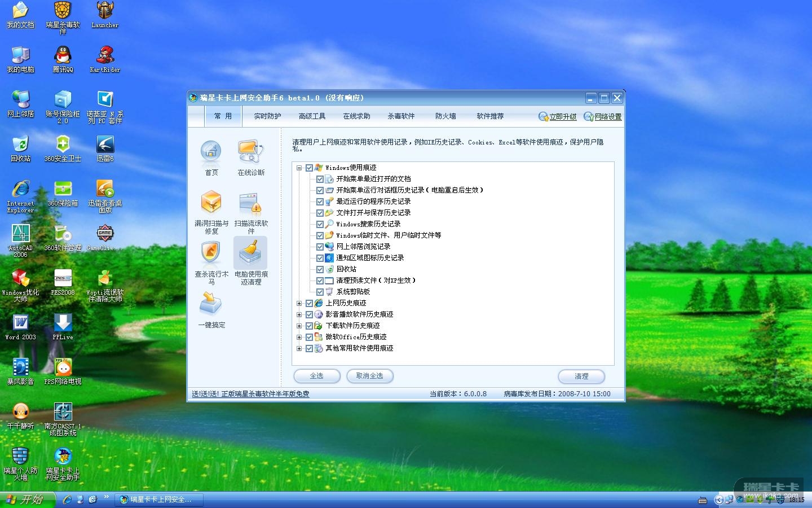Select 千千静听 desktop icon
Viewport: 812px width, 508px height.
[x=20, y=416]
